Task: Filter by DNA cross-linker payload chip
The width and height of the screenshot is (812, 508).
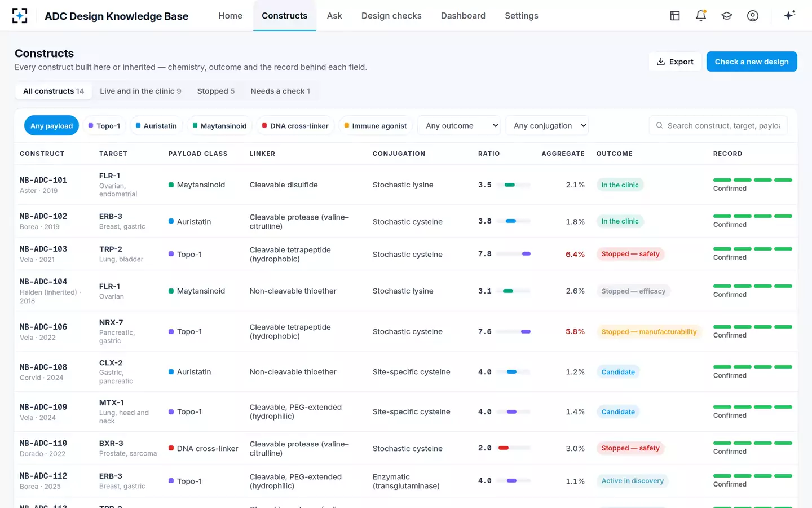Action: [x=295, y=126]
